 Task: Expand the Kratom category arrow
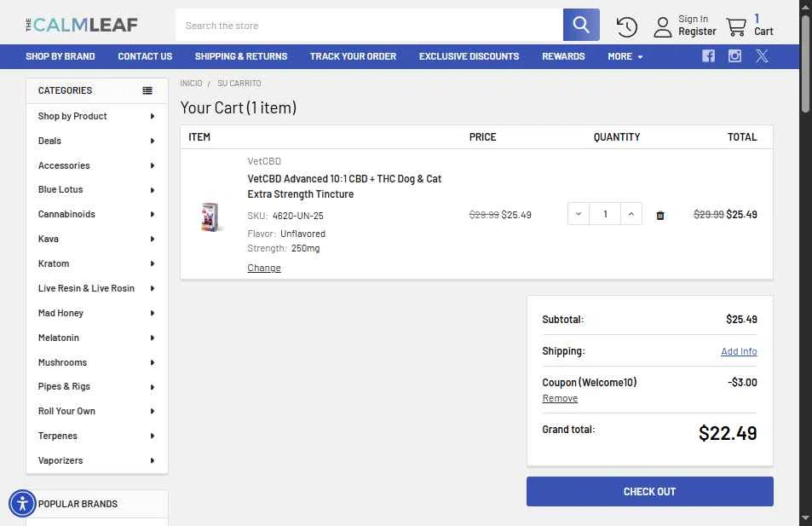(x=153, y=263)
